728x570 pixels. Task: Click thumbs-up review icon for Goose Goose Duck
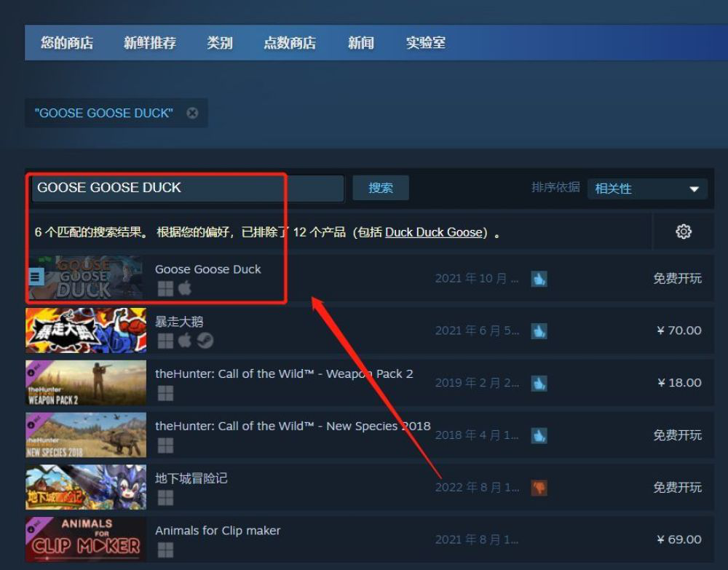pos(539,279)
